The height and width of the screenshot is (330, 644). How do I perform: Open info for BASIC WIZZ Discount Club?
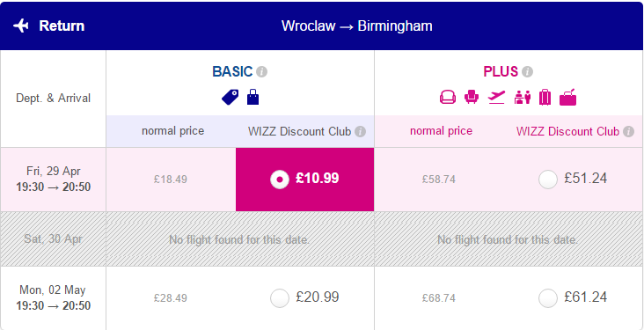tap(360, 131)
